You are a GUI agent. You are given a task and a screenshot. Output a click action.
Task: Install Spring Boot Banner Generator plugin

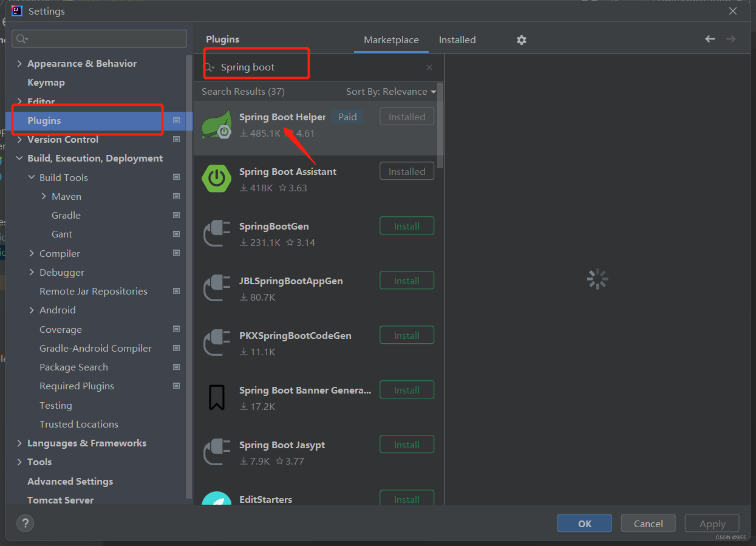[x=407, y=390]
